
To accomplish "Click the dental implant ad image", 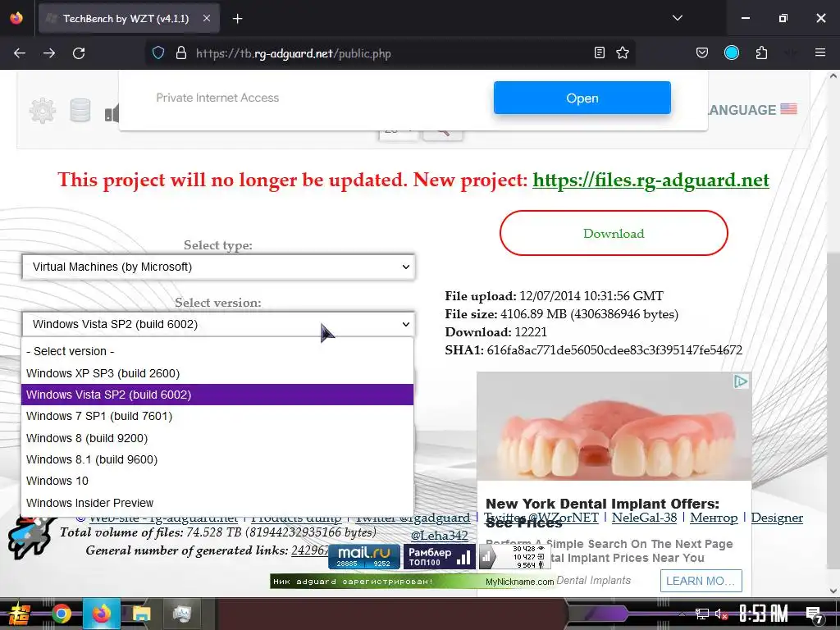I will coord(614,427).
